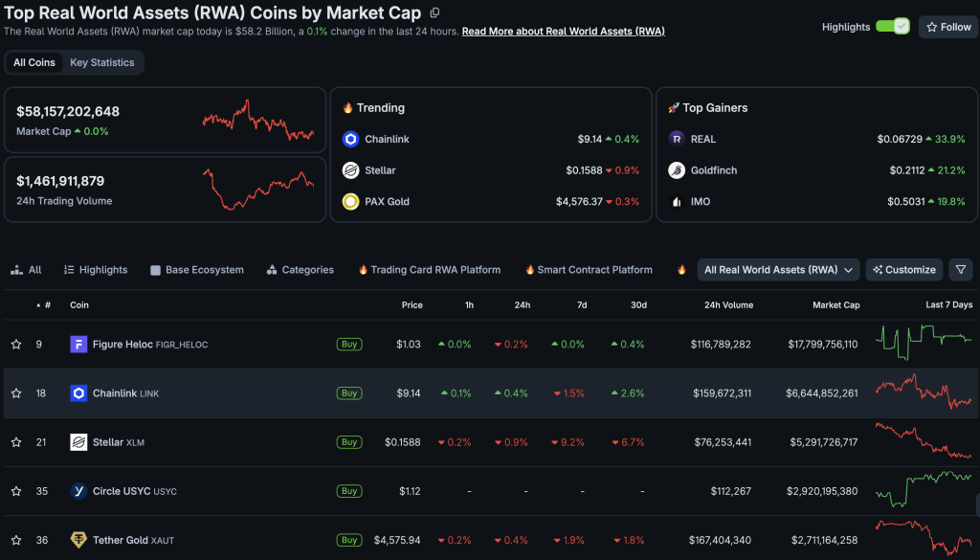Open Figure Heloc coin name link
The image size is (980, 560).
coord(150,345)
